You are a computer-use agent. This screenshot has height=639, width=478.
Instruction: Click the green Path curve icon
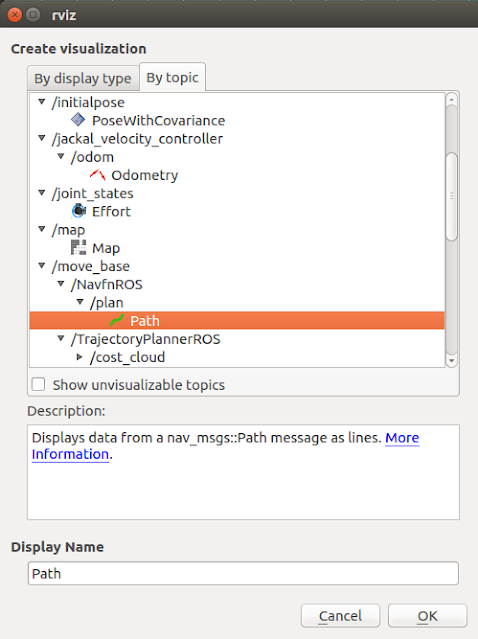[117, 320]
